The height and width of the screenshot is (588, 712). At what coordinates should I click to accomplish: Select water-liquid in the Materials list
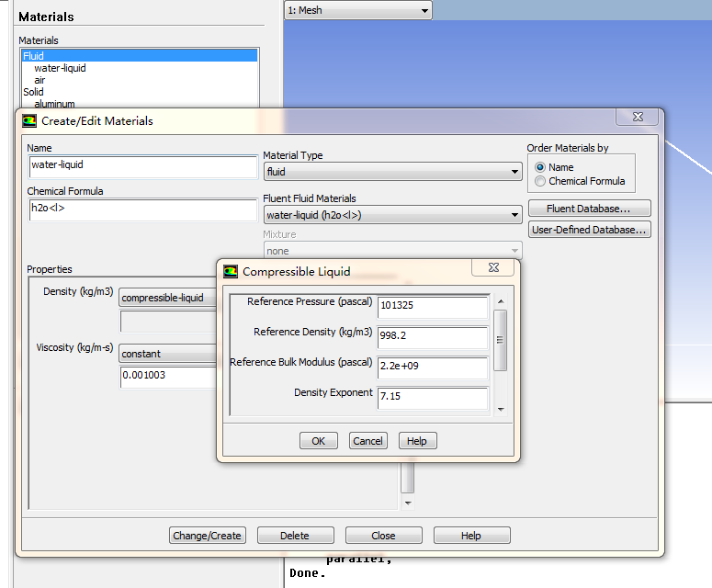coord(60,68)
